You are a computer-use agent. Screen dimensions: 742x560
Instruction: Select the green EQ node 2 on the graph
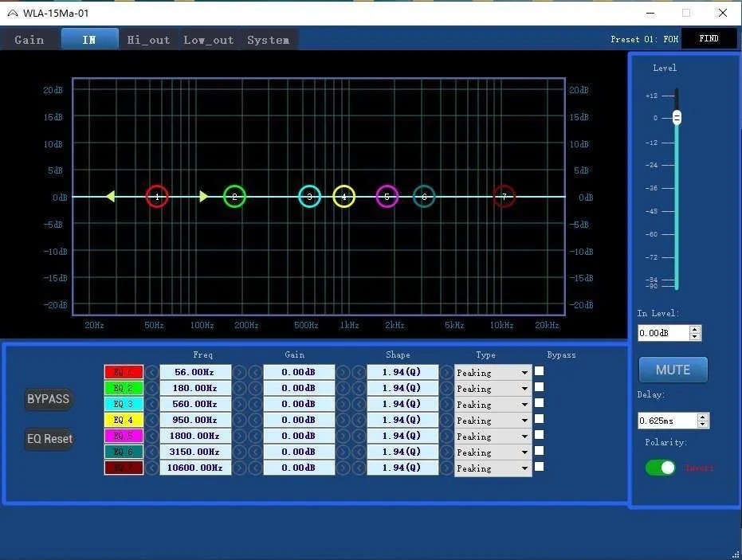coord(234,196)
